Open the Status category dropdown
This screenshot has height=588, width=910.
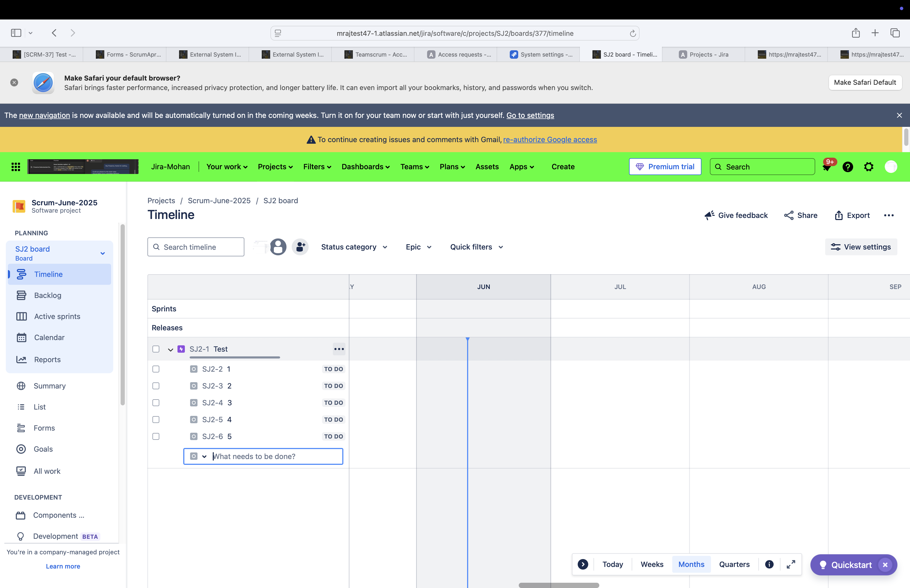click(x=354, y=247)
